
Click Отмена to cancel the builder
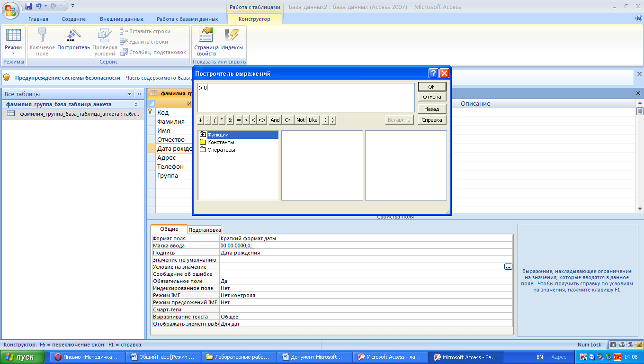pyautogui.click(x=432, y=97)
